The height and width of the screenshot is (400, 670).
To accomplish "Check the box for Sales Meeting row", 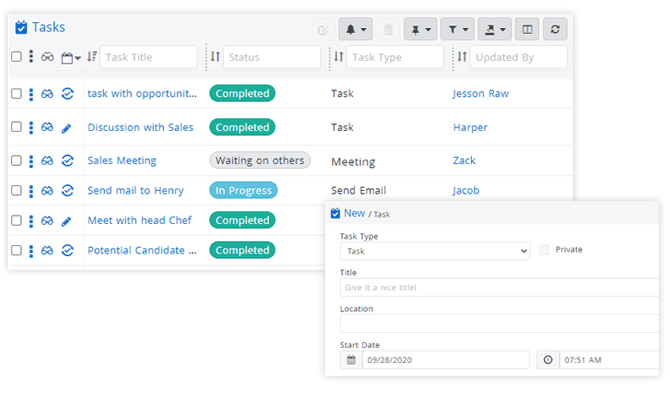I will tap(16, 161).
